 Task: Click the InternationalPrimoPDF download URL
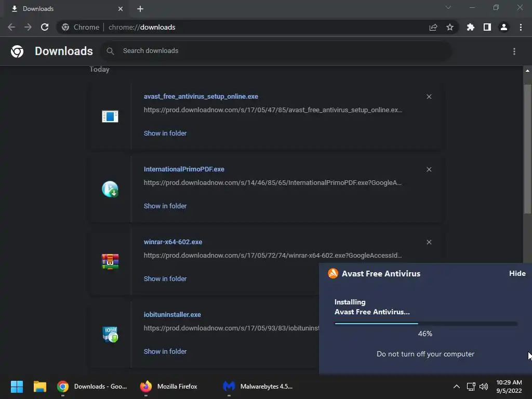tap(272, 182)
